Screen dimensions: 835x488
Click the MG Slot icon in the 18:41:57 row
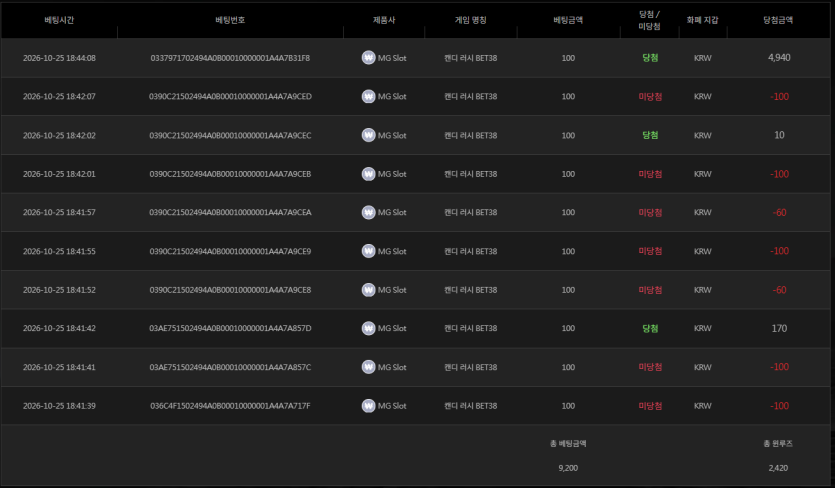(x=369, y=212)
